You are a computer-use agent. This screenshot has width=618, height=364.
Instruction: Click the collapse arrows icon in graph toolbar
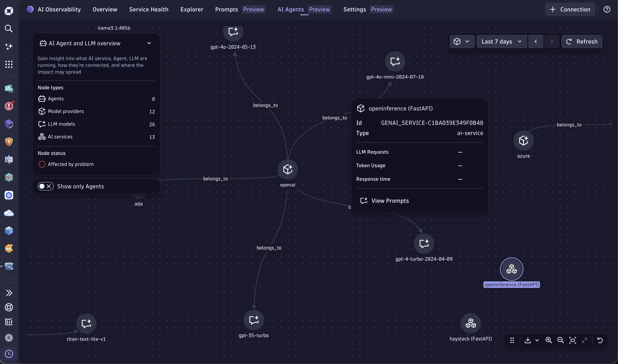(585, 340)
